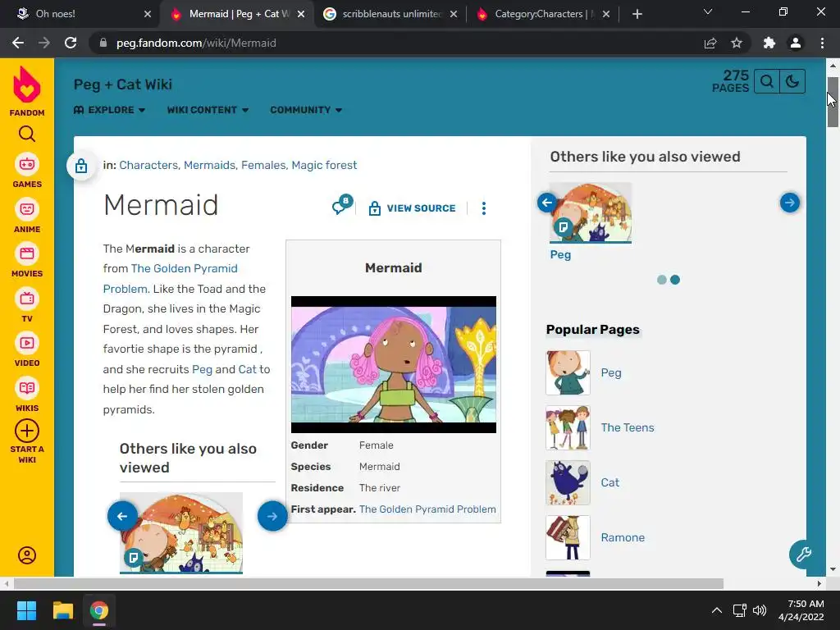840x630 pixels.
Task: Expand the Explore dropdown menu
Action: (x=109, y=110)
